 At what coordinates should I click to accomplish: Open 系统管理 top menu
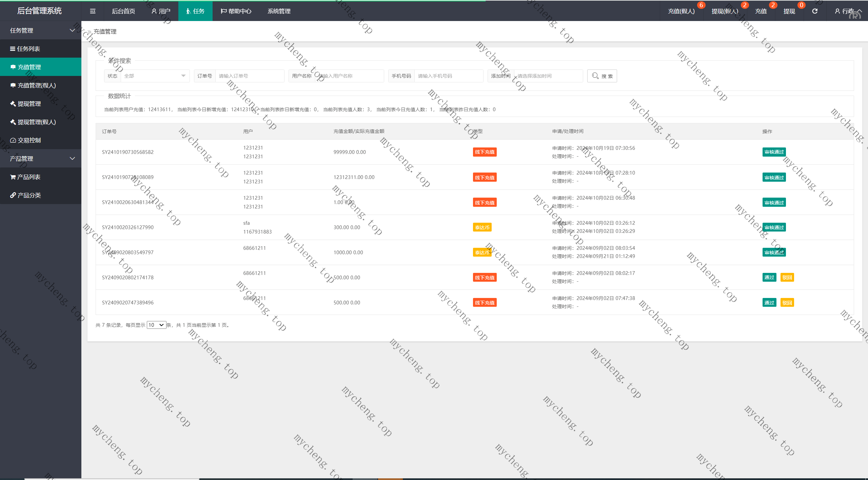click(x=279, y=11)
